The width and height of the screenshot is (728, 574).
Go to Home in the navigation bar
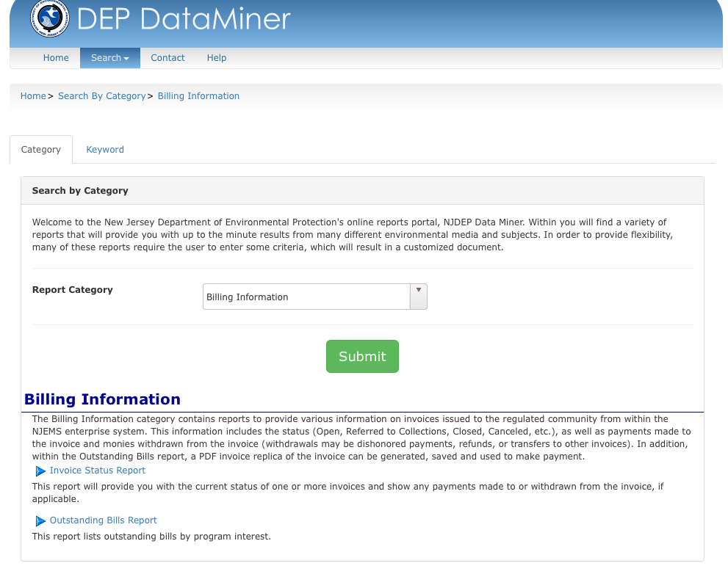pyautogui.click(x=56, y=58)
